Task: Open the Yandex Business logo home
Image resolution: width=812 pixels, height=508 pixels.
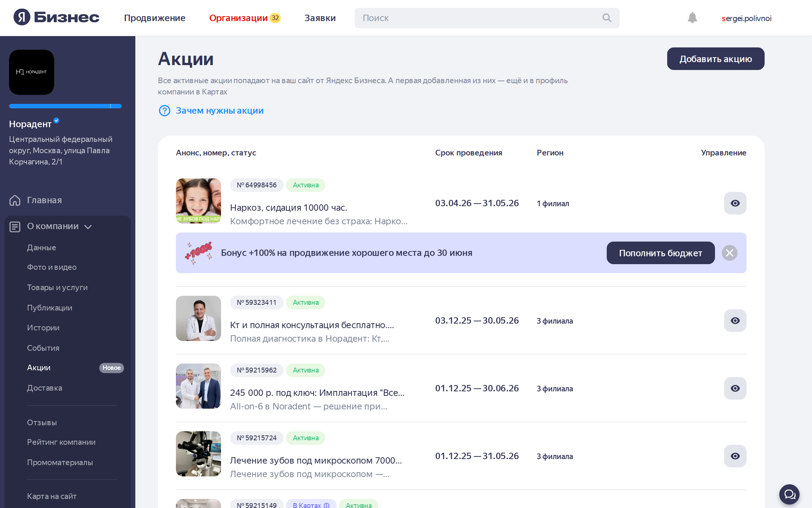Action: 56,17
